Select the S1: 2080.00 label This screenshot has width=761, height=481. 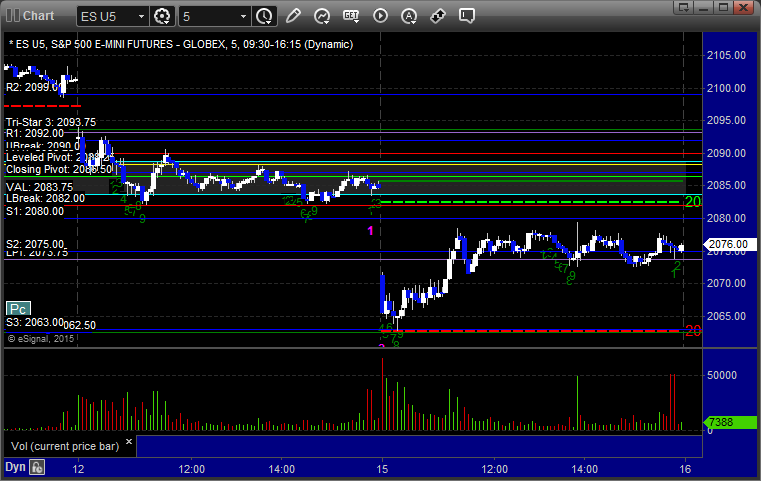35,211
